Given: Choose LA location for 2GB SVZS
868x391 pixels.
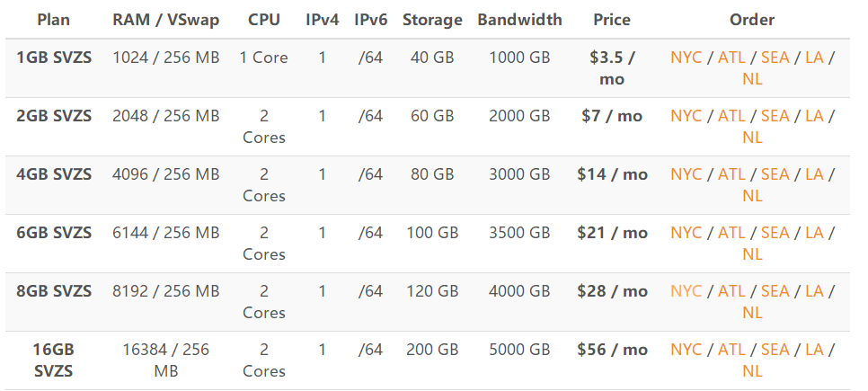Looking at the screenshot, I should click(x=814, y=116).
